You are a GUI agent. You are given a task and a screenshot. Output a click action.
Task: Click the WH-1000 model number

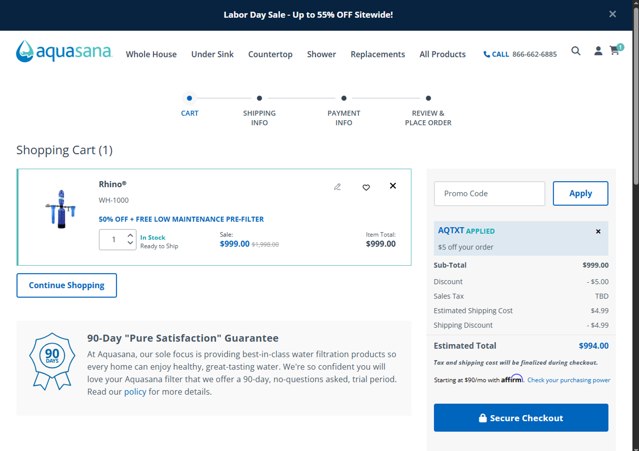tap(113, 200)
